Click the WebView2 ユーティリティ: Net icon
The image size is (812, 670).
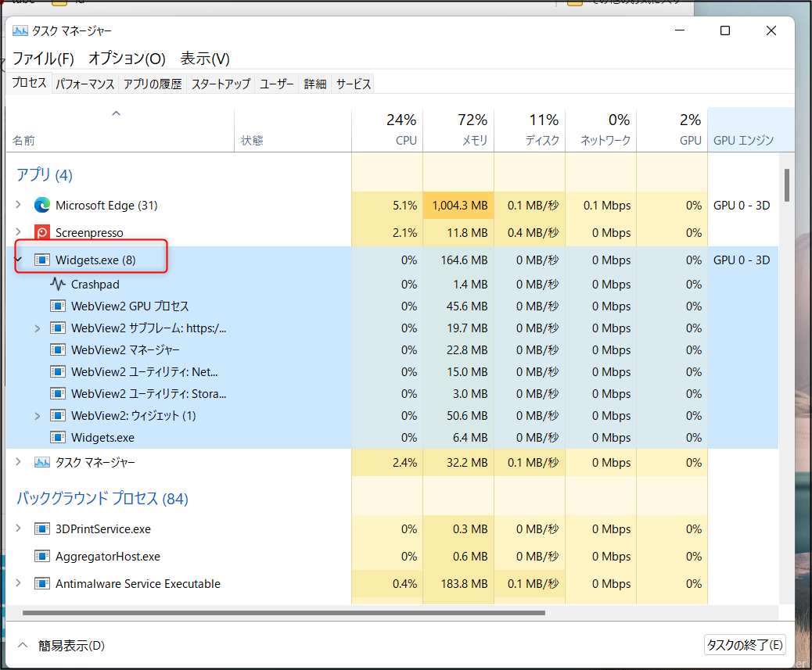pyautogui.click(x=57, y=371)
